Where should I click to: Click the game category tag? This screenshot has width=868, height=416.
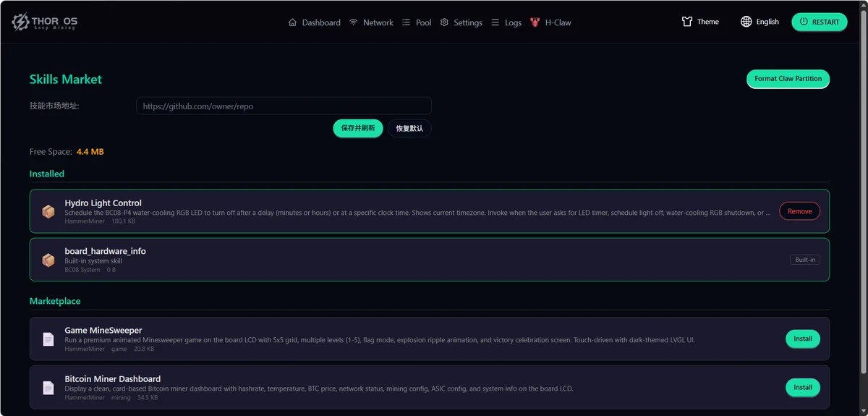(119, 349)
